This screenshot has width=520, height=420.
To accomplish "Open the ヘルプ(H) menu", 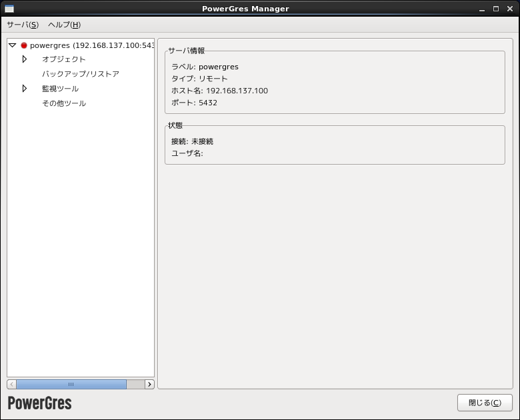I will [65, 25].
